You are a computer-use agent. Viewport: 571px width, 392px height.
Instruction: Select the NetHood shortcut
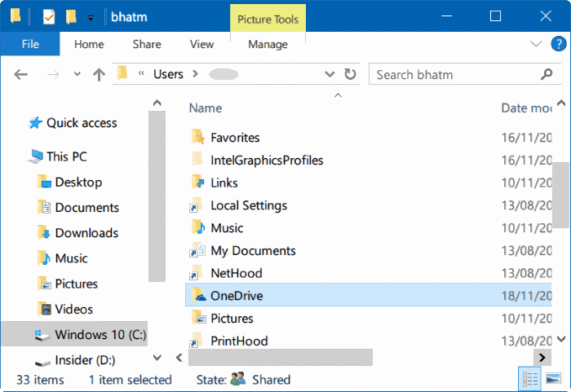pyautogui.click(x=237, y=273)
